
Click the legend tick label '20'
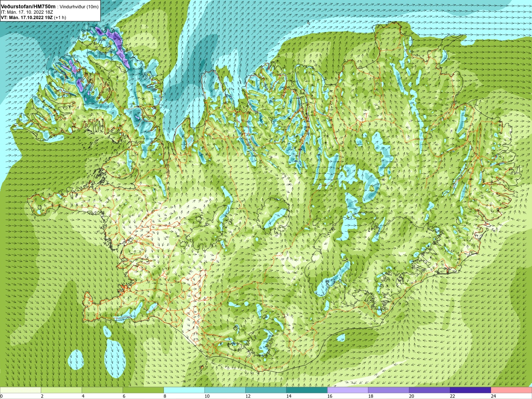(x=411, y=396)
